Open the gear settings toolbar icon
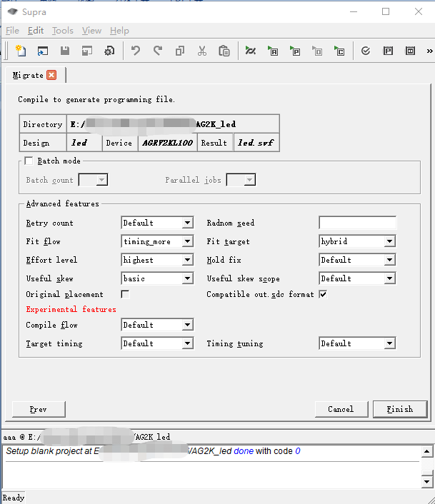This screenshot has width=435, height=504. click(109, 51)
